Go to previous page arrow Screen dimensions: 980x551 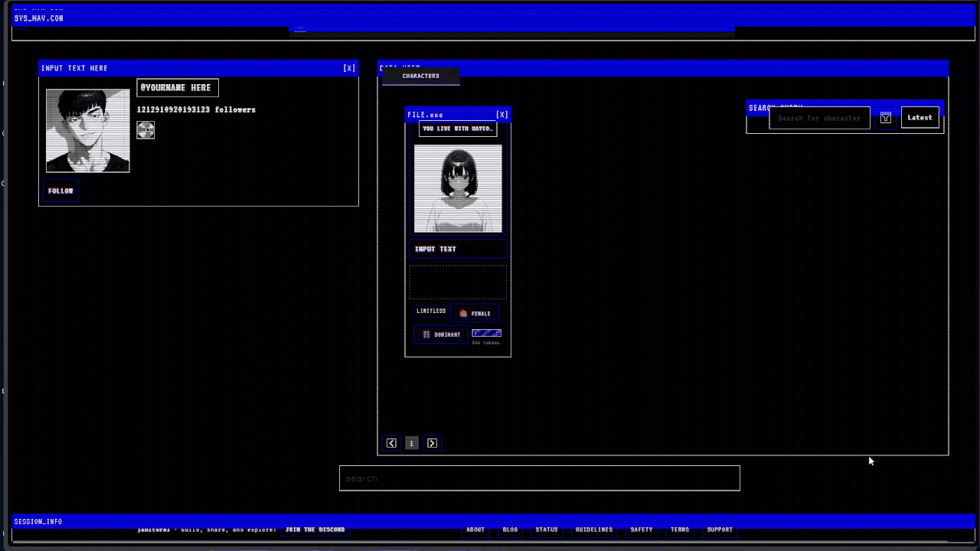[391, 443]
